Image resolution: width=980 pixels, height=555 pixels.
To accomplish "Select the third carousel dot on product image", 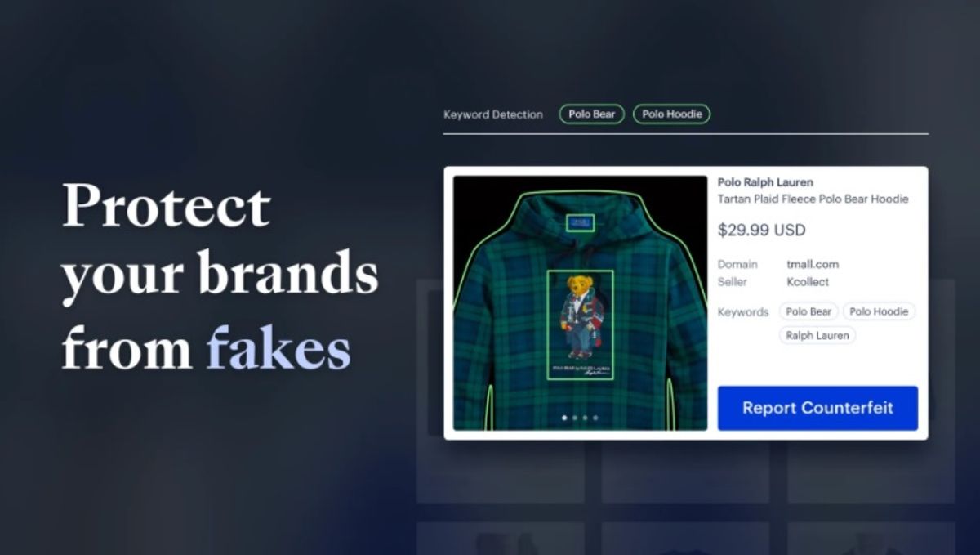I will click(x=585, y=418).
